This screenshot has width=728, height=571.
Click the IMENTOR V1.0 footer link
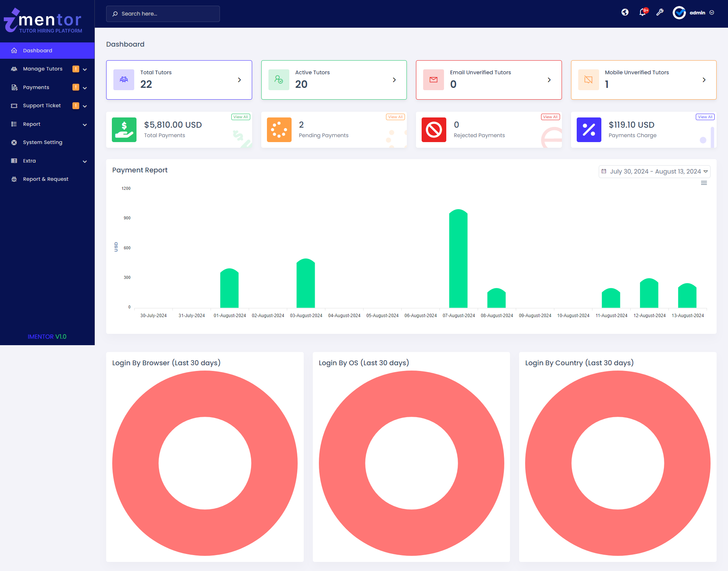tap(47, 336)
